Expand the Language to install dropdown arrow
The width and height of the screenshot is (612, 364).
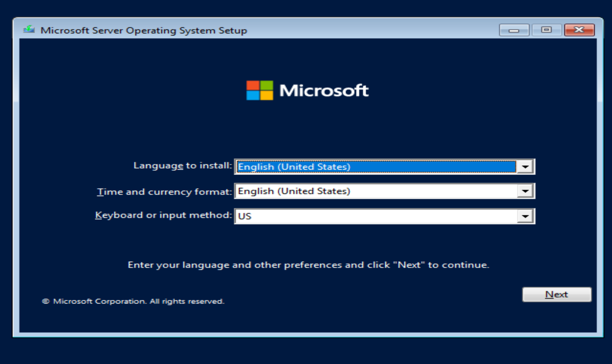[525, 167]
